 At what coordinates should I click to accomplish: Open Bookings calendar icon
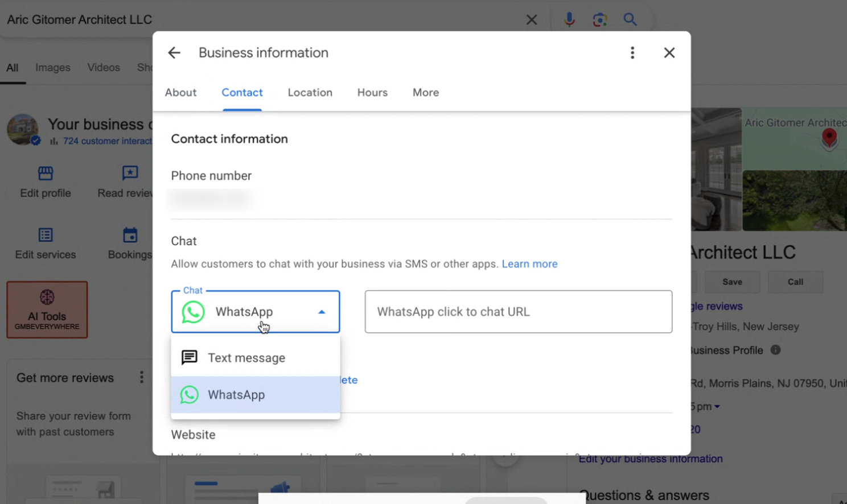[x=130, y=235]
